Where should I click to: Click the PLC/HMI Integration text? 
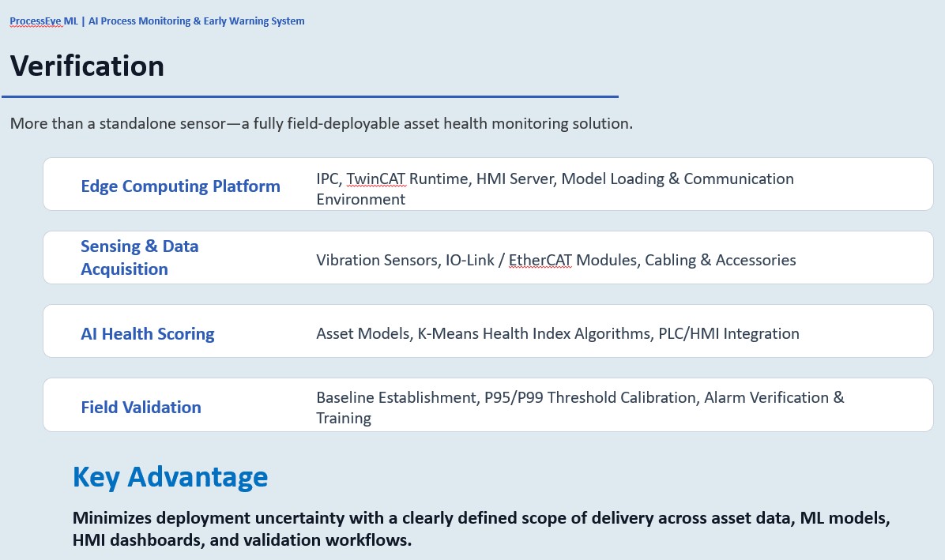click(x=729, y=333)
